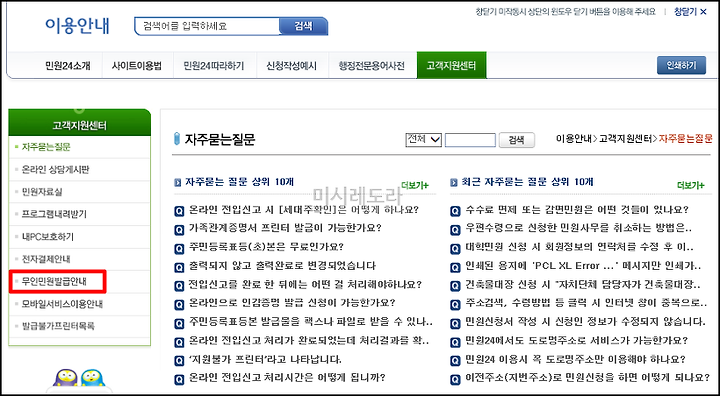Click Q icon beside 가족관계증명서 프린터 발급

pyautogui.click(x=179, y=230)
